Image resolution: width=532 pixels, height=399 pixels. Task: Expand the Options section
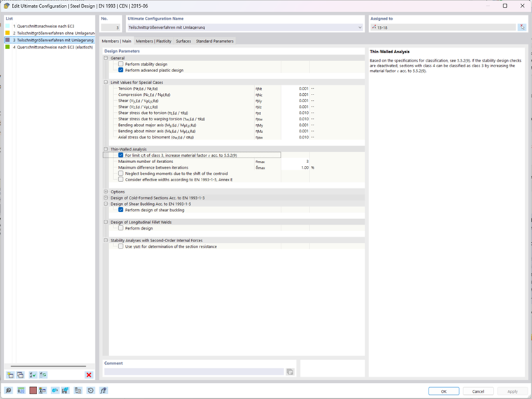point(106,192)
